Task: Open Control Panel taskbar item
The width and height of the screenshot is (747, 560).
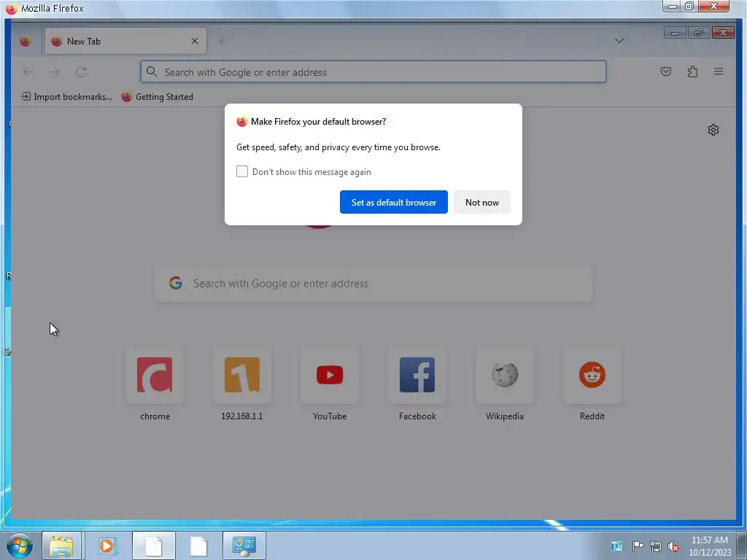Action: tap(244, 545)
